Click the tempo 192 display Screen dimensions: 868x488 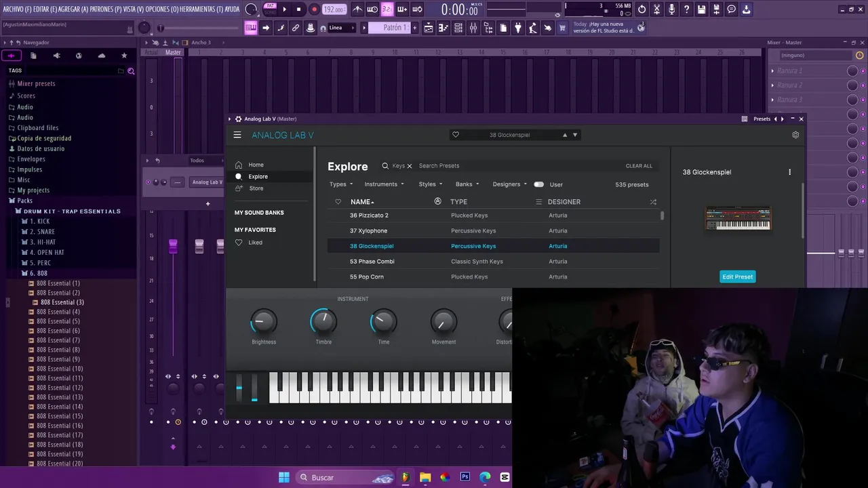(334, 9)
